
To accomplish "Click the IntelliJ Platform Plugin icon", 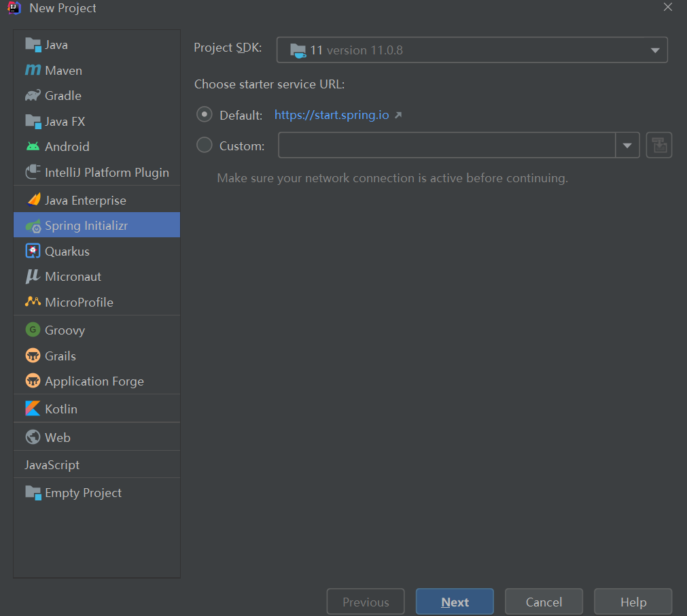I will click(x=33, y=172).
